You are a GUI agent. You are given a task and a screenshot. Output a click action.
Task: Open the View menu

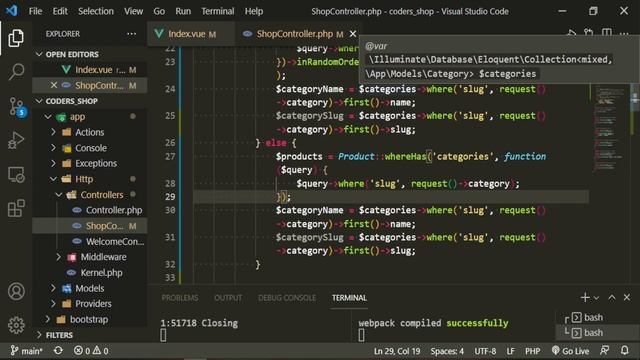click(133, 11)
